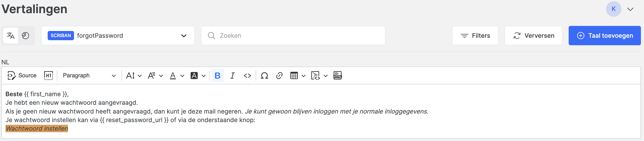Toggle italic formatting

tap(232, 76)
